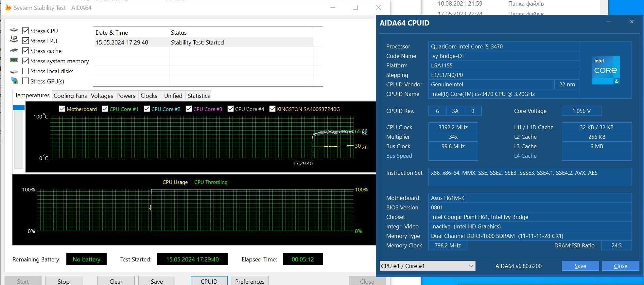The width and height of the screenshot is (644, 285).
Task: Minimize the System Stability Test window
Action: [x=333, y=8]
